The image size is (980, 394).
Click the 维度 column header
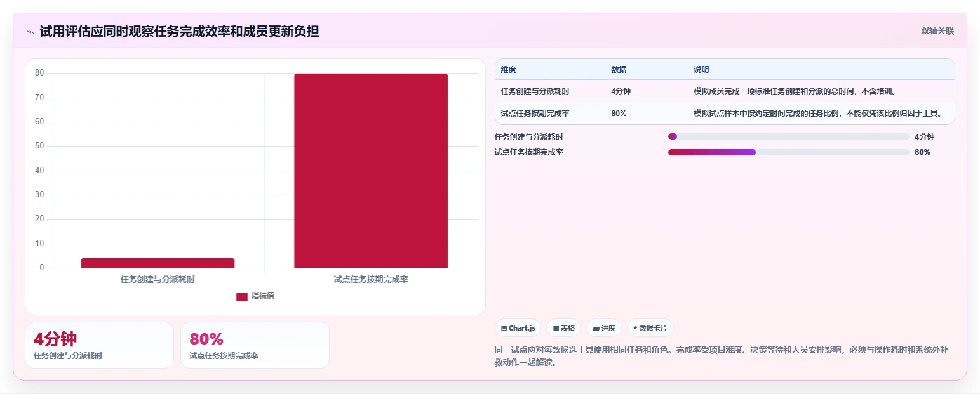(x=508, y=70)
